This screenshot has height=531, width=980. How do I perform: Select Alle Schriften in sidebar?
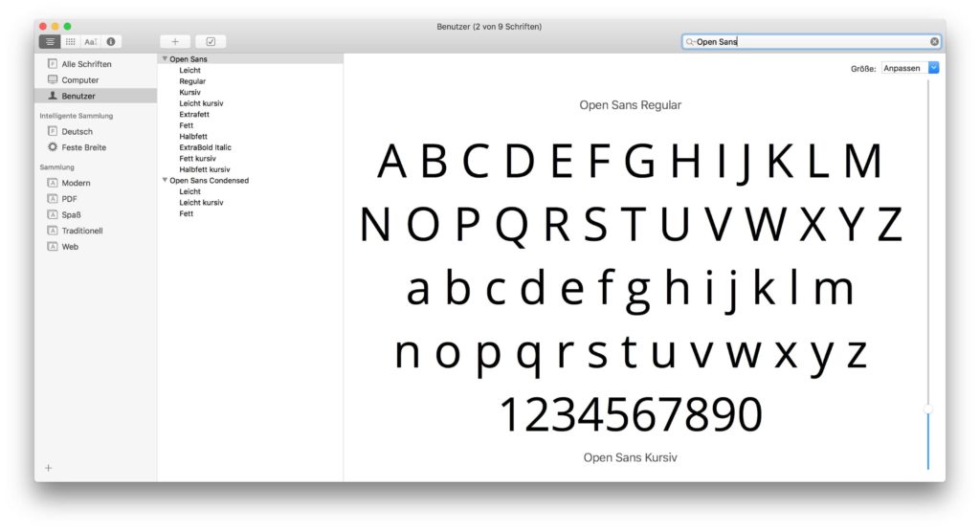(86, 64)
